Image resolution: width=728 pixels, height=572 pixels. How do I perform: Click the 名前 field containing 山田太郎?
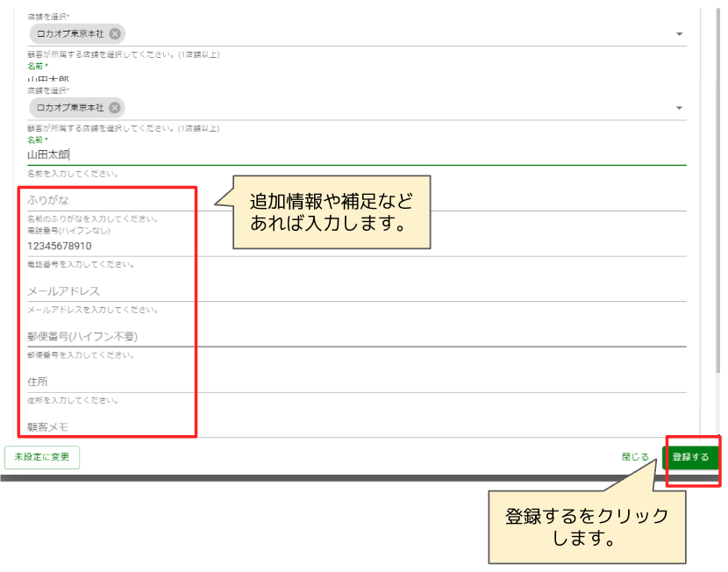coord(357,154)
